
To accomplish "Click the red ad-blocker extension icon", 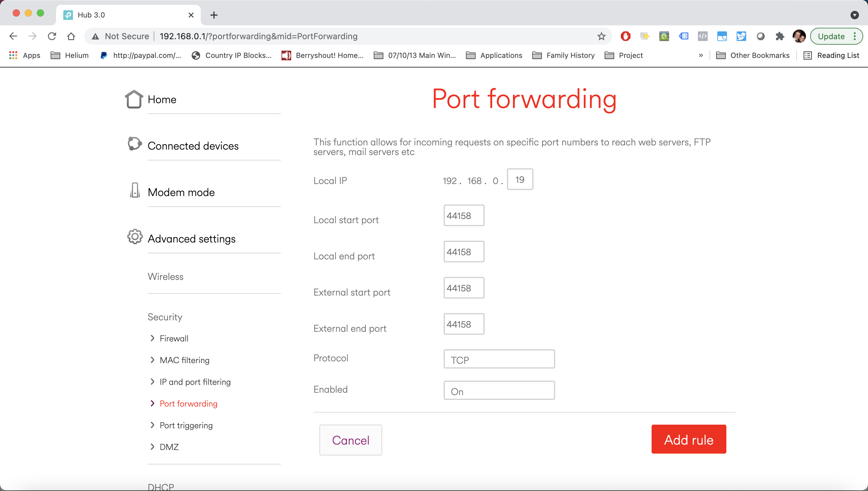I will click(x=625, y=36).
